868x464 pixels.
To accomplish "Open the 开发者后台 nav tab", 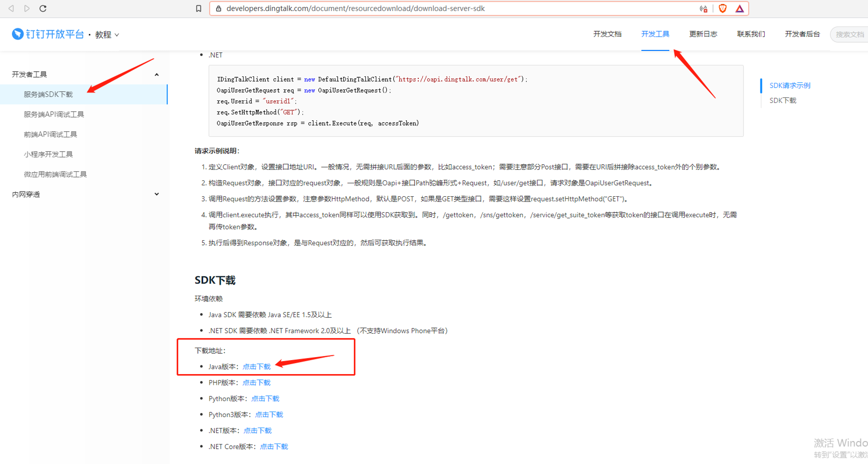I will tap(802, 34).
